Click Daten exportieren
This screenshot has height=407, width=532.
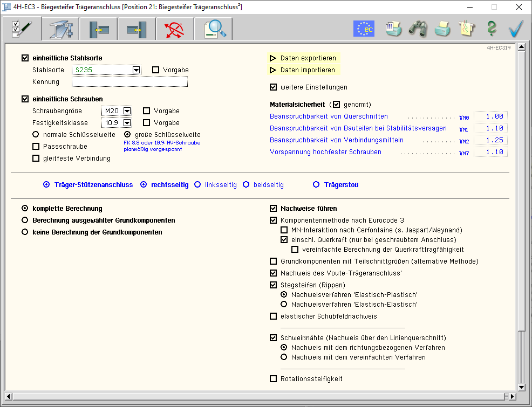point(308,58)
